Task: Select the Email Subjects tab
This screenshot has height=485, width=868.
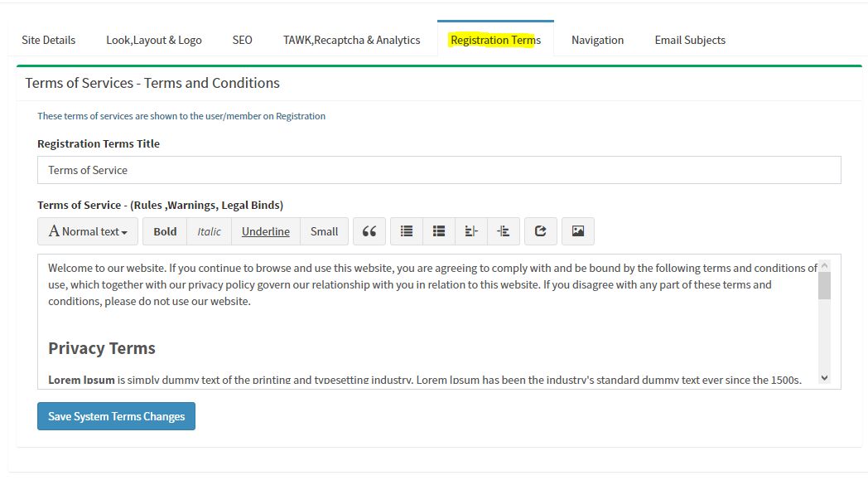Action: [x=690, y=40]
